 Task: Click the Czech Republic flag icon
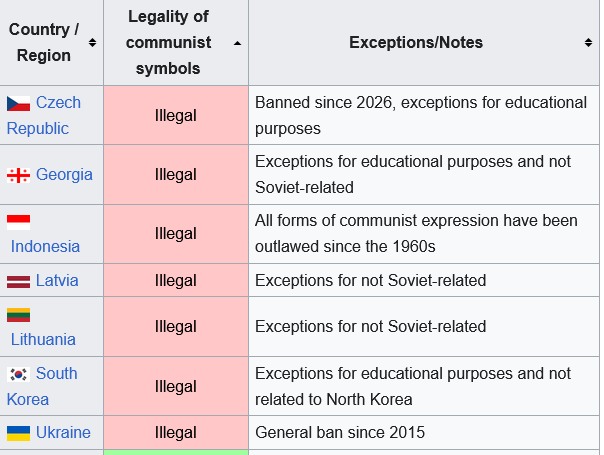click(x=18, y=103)
